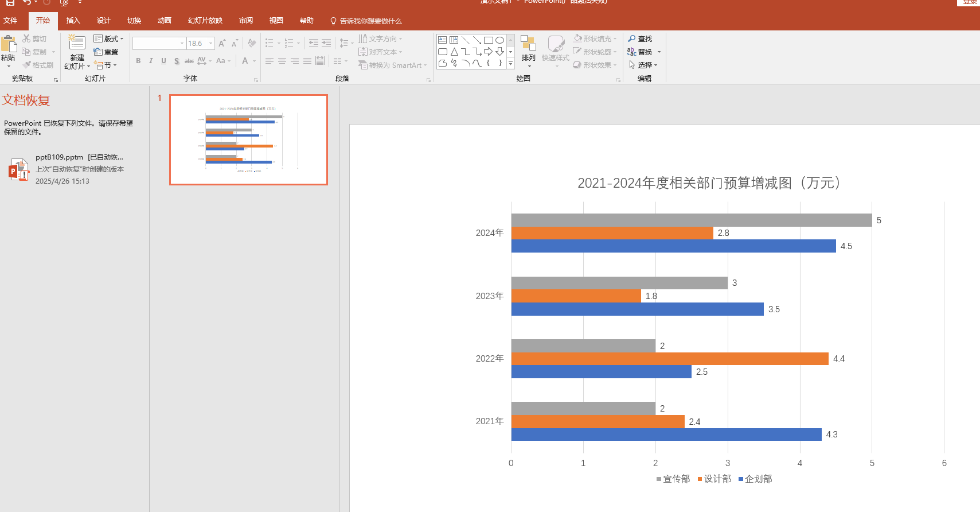Viewport: 980px width, 512px height.
Task: Toggle Bold formatting
Action: pos(138,61)
